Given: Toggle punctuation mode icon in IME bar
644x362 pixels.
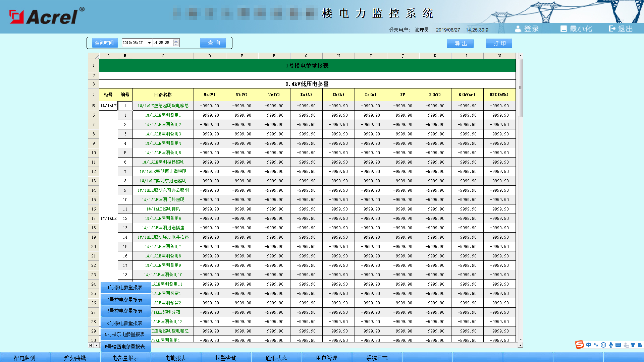Looking at the screenshot, I should (596, 345).
